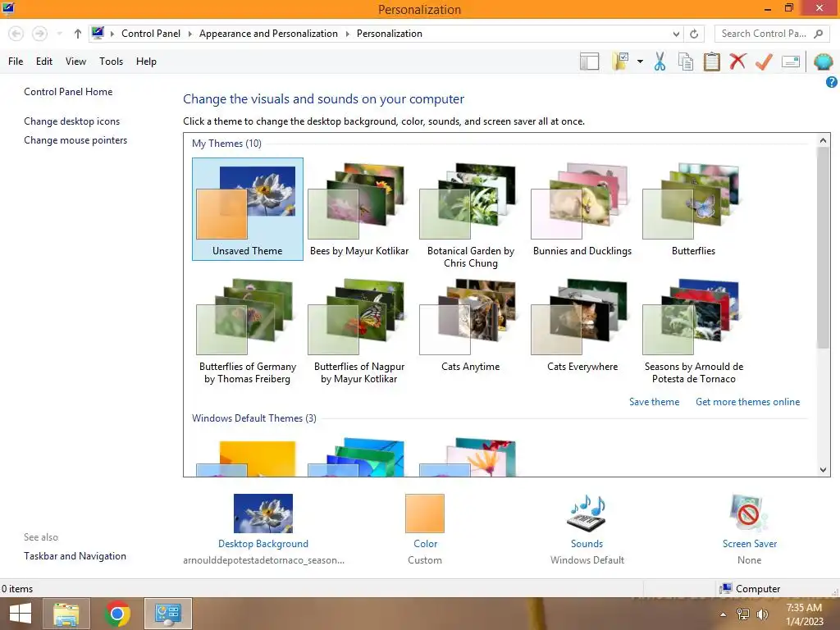Open the View menu
840x630 pixels.
tap(75, 62)
